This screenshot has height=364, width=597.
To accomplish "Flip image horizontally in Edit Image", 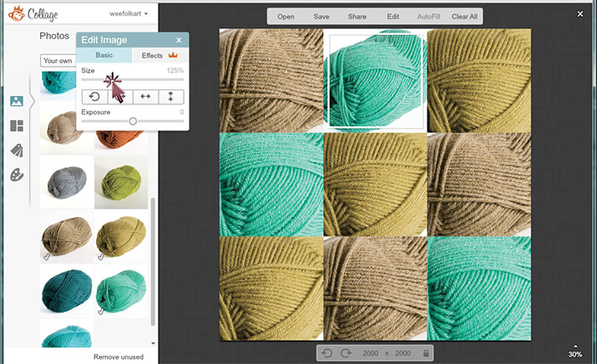I will pos(145,97).
